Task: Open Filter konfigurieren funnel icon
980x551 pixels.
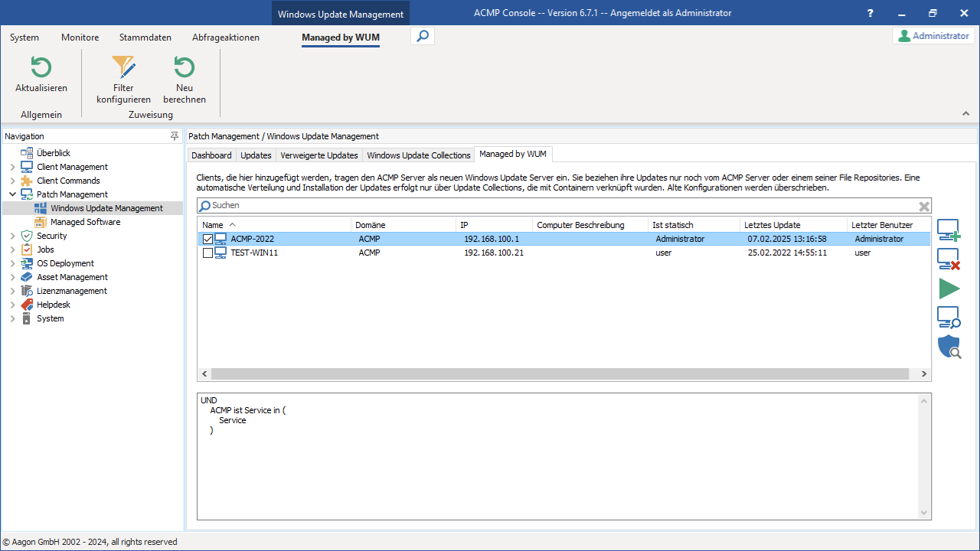Action: click(x=123, y=68)
